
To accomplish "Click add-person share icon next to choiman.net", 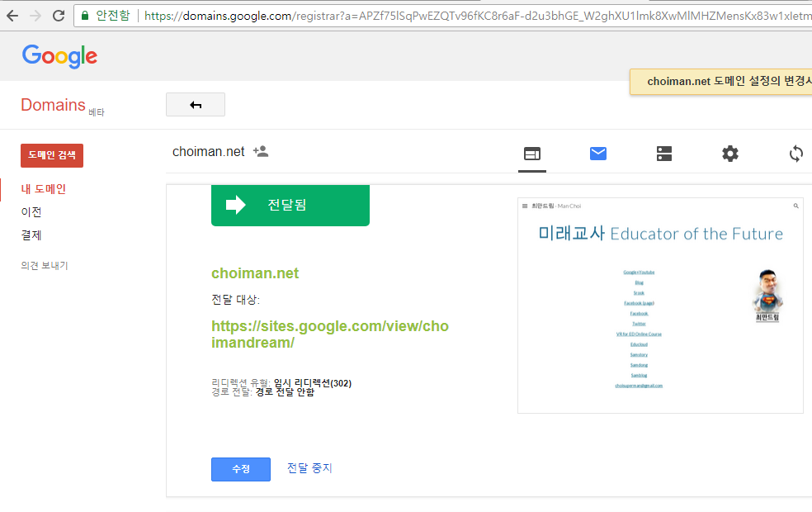I will pyautogui.click(x=261, y=151).
